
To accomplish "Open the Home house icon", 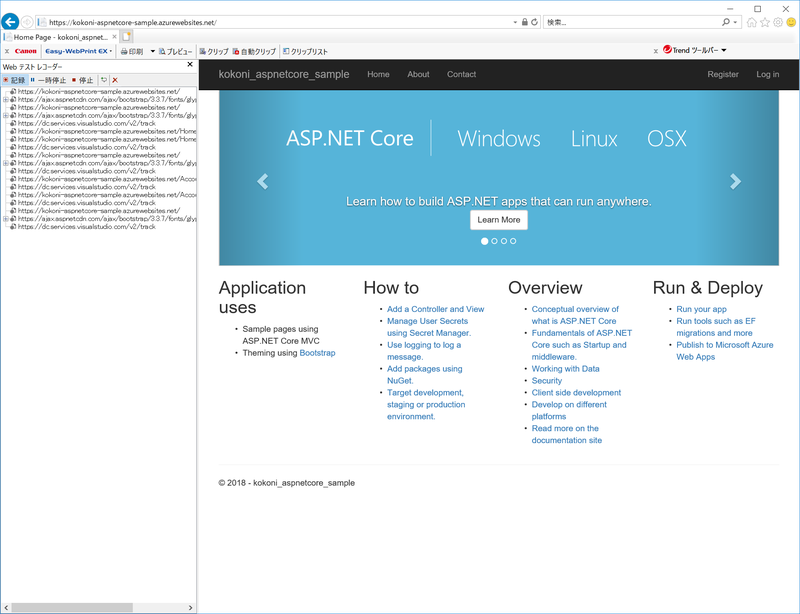I will 752,22.
